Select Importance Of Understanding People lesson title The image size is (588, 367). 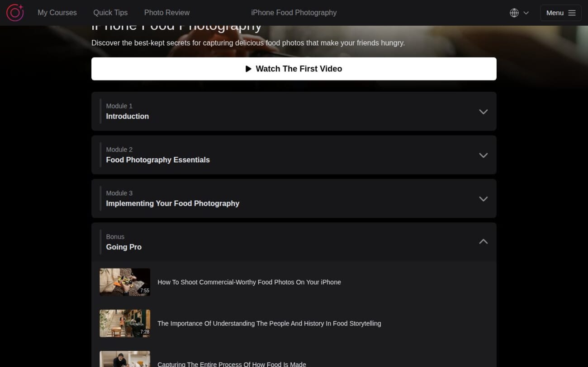(269, 323)
